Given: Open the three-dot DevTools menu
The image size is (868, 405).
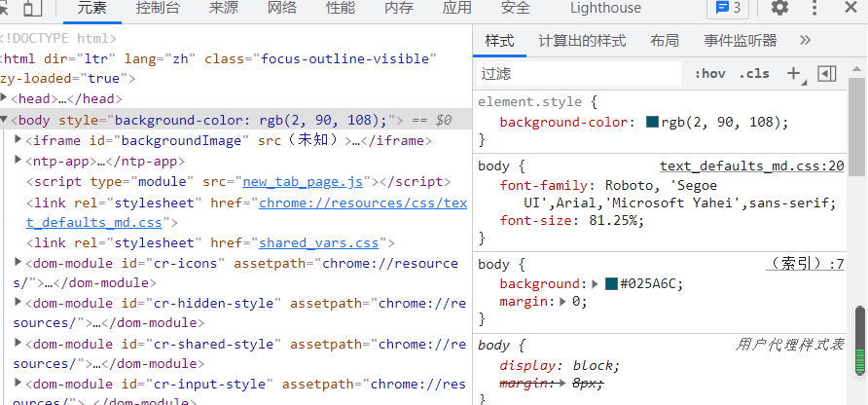Looking at the screenshot, I should 814,8.
